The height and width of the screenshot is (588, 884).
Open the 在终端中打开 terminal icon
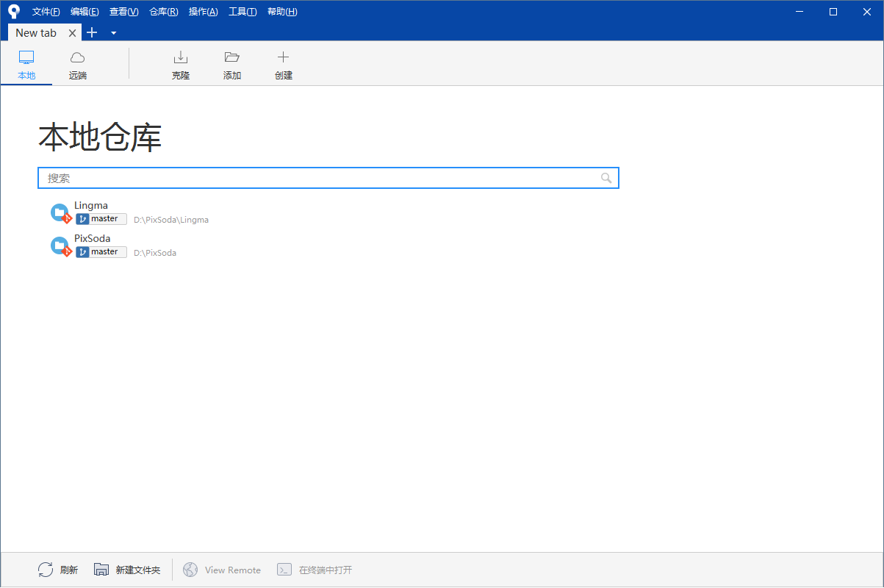[x=284, y=569]
